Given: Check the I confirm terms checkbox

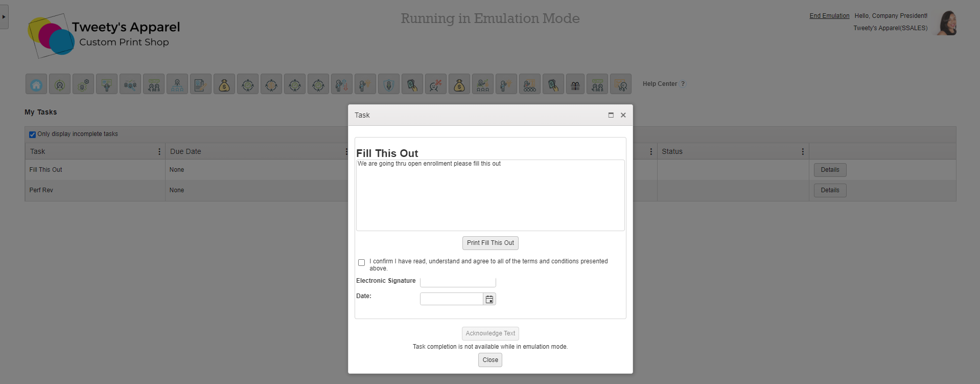Looking at the screenshot, I should coord(362,262).
